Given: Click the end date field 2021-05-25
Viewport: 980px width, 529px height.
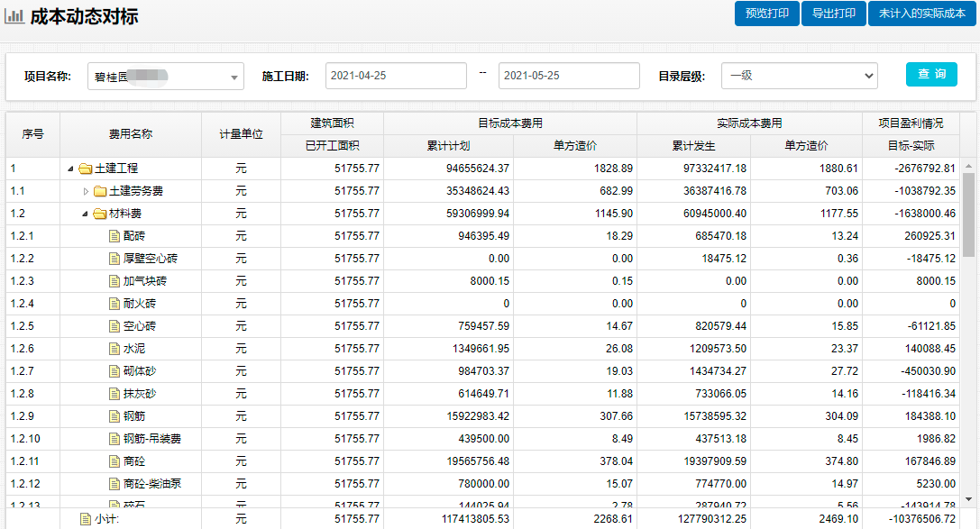Looking at the screenshot, I should pyautogui.click(x=569, y=76).
